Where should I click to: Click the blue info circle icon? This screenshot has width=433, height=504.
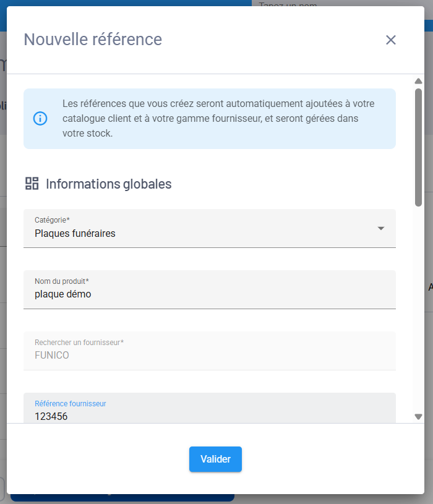pos(40,118)
